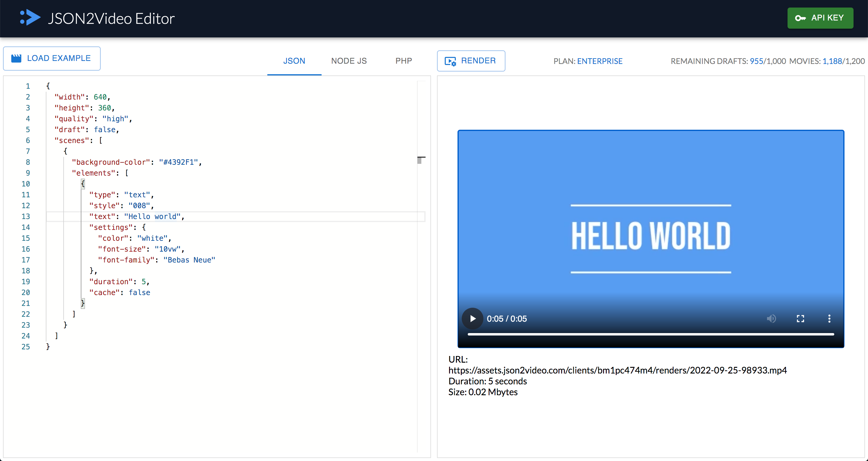
Task: Click the rendered mp4 URL text
Action: point(617,370)
